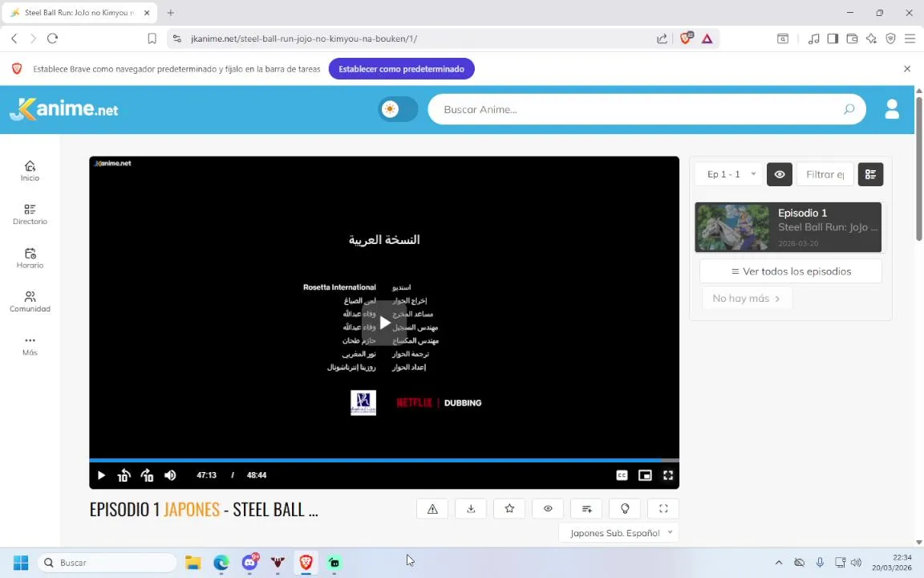Screen dimensions: 924x578
Task: Open the Brave Shields lion icon
Action: click(x=685, y=39)
